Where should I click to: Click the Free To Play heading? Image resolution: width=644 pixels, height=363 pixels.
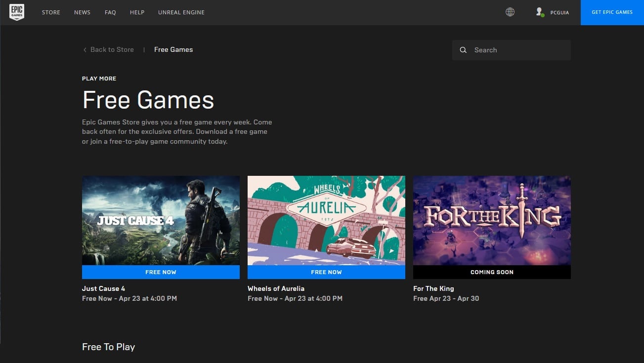coord(108,347)
